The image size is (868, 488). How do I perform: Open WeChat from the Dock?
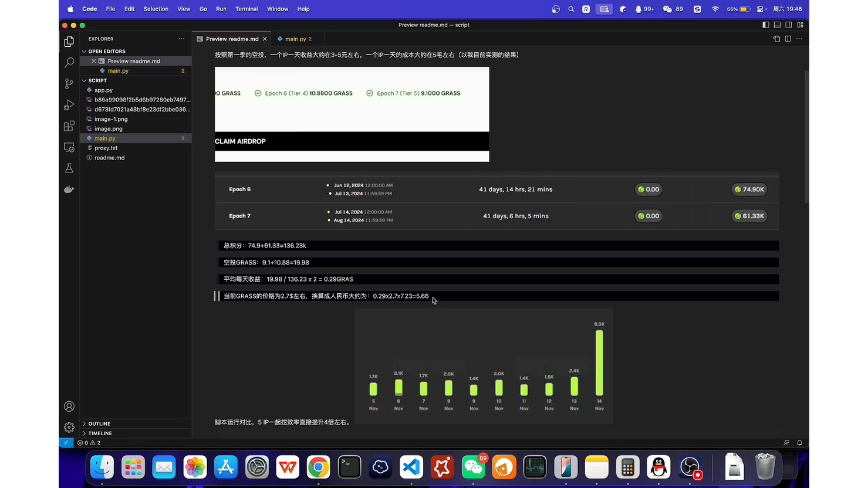[x=473, y=467]
